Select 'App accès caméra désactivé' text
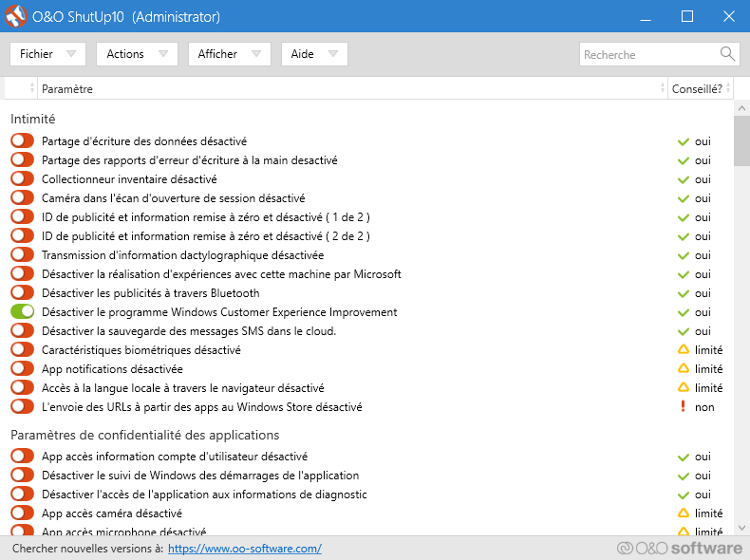Screen dimensions: 750x560 [112, 513]
